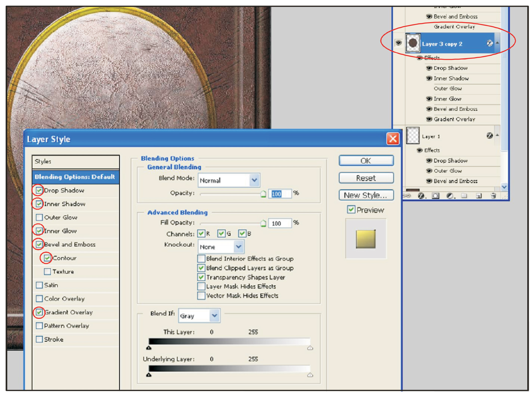Click the New Style button
Screen dimensions: 532x396
(x=366, y=195)
